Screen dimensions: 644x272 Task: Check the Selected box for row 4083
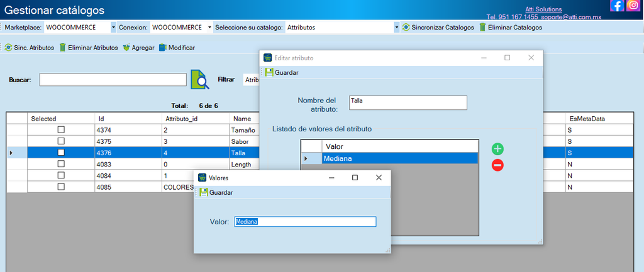point(61,164)
